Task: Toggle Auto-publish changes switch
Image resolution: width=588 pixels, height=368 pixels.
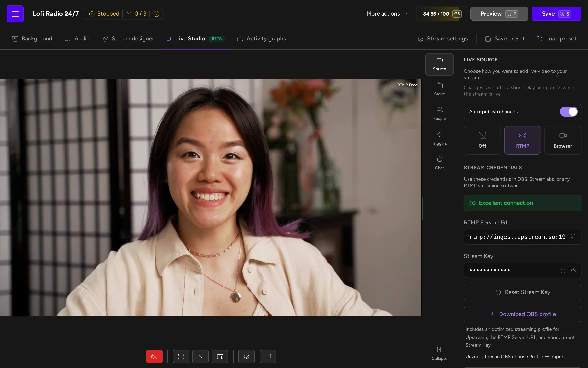Action: 569,112
